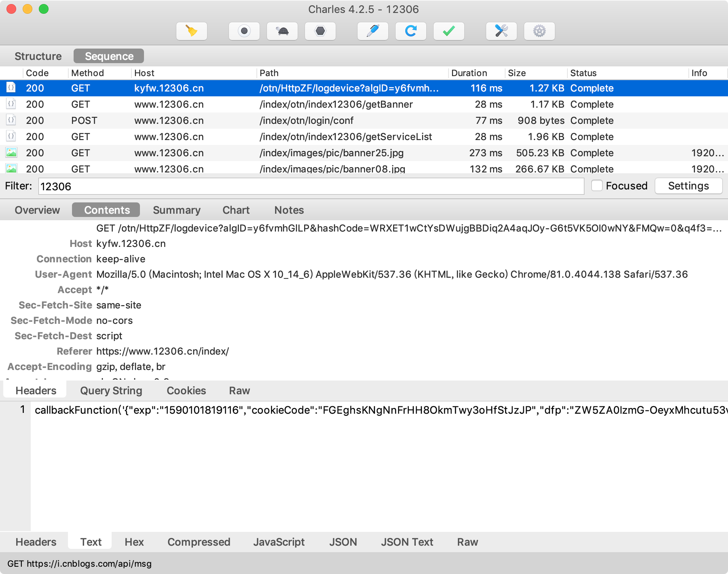Click the document icon of the login/conf row
This screenshot has width=728, height=574.
11,120
